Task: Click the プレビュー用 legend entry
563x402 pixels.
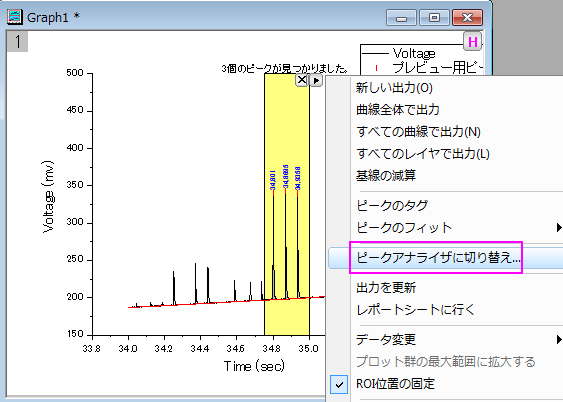Action: pyautogui.click(x=437, y=67)
